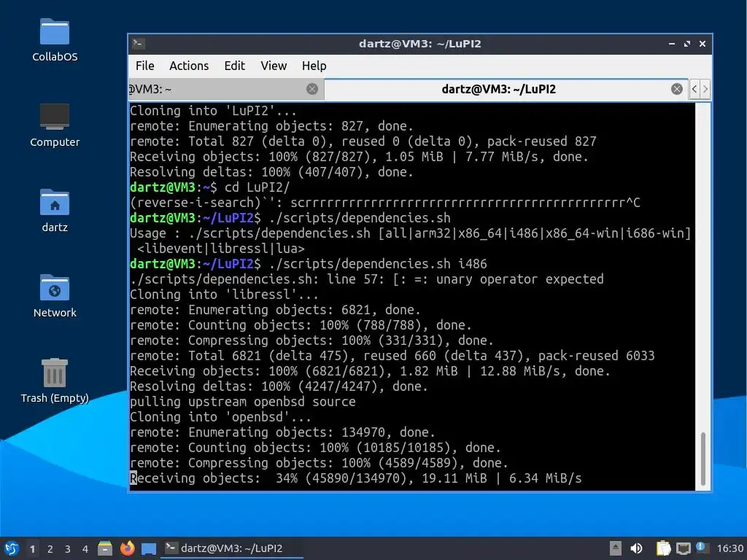Open the Help menu
This screenshot has width=747, height=560.
(x=314, y=66)
